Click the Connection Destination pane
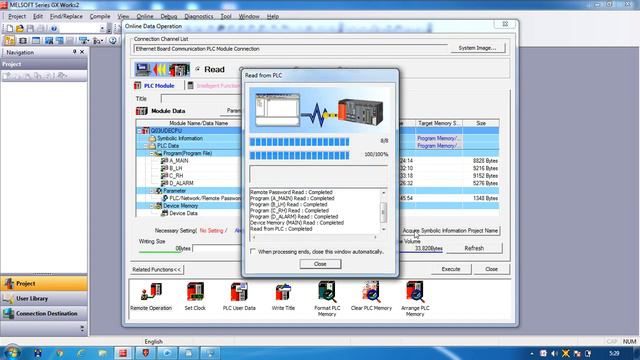 [x=44, y=313]
